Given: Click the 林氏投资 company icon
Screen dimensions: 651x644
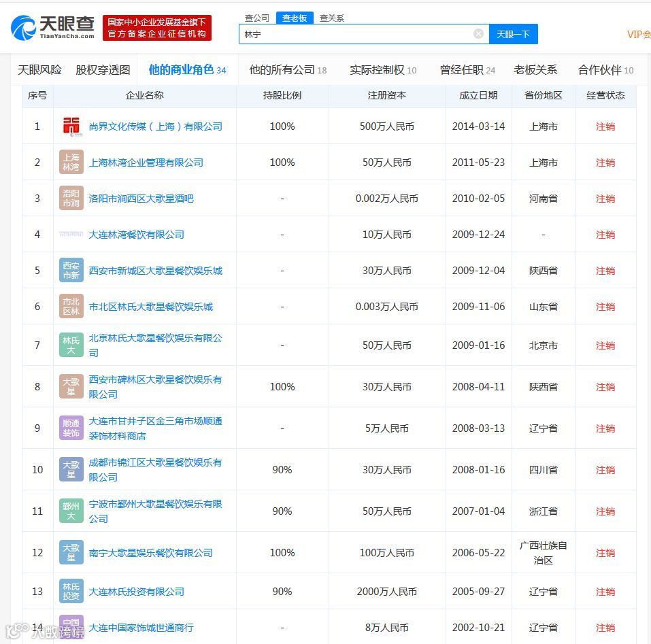Looking at the screenshot, I should (71, 592).
